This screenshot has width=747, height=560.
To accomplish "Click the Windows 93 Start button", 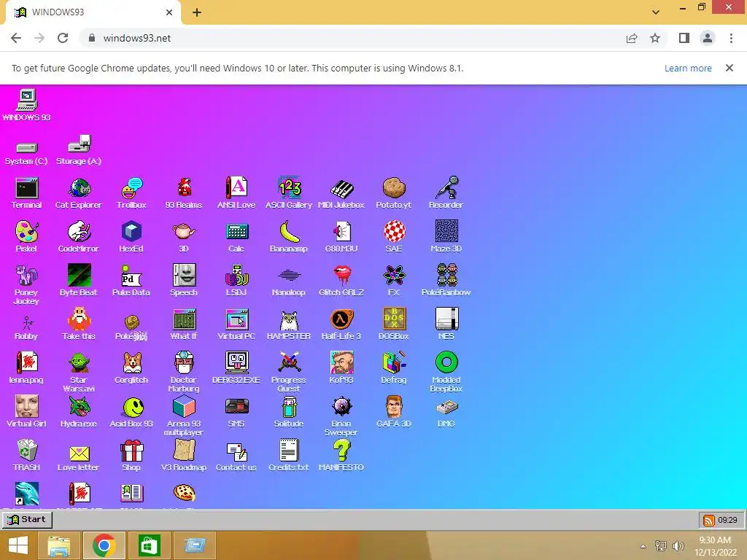I will coord(27,519).
